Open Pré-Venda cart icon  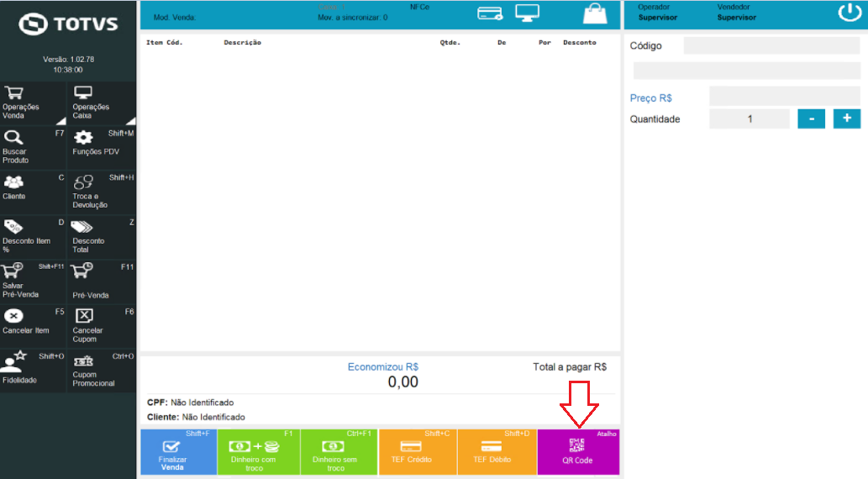(82, 271)
